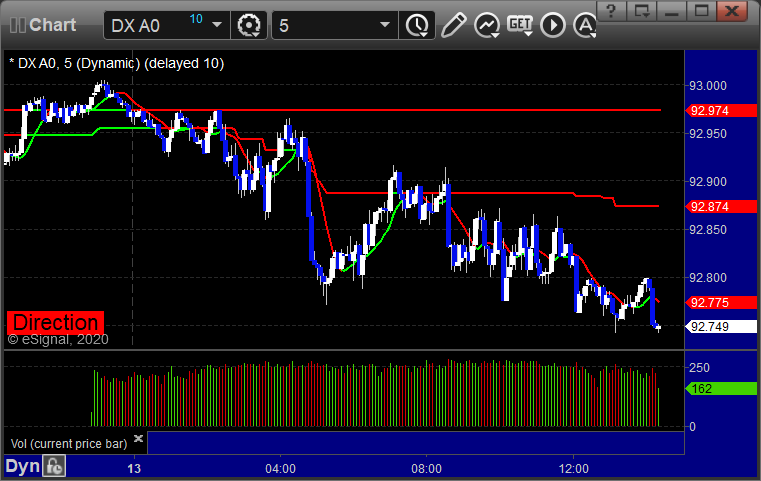
Task: Maximize the chart window
Action: (701, 11)
